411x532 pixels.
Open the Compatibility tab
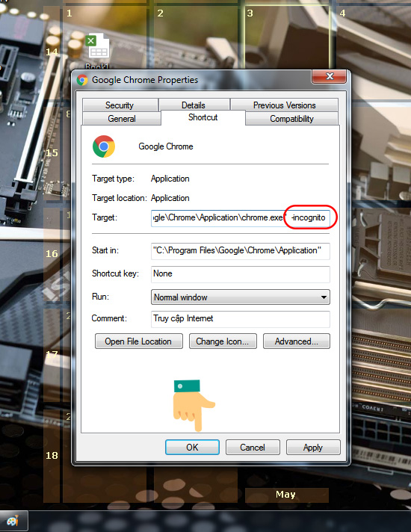291,119
